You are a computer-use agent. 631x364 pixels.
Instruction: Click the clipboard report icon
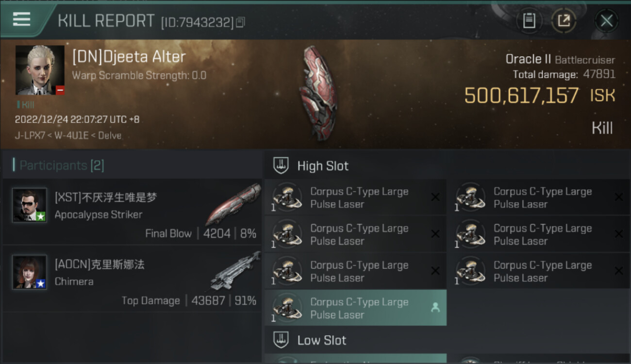tap(529, 20)
